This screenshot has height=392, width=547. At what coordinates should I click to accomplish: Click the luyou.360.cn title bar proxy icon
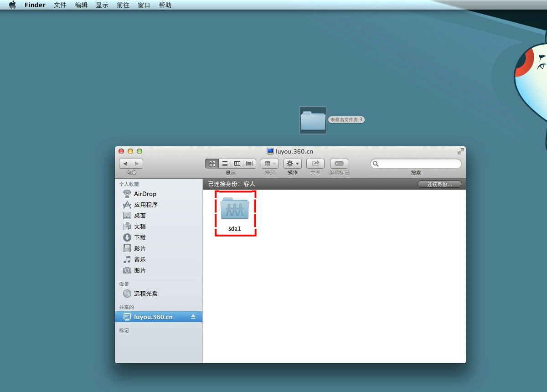point(270,151)
